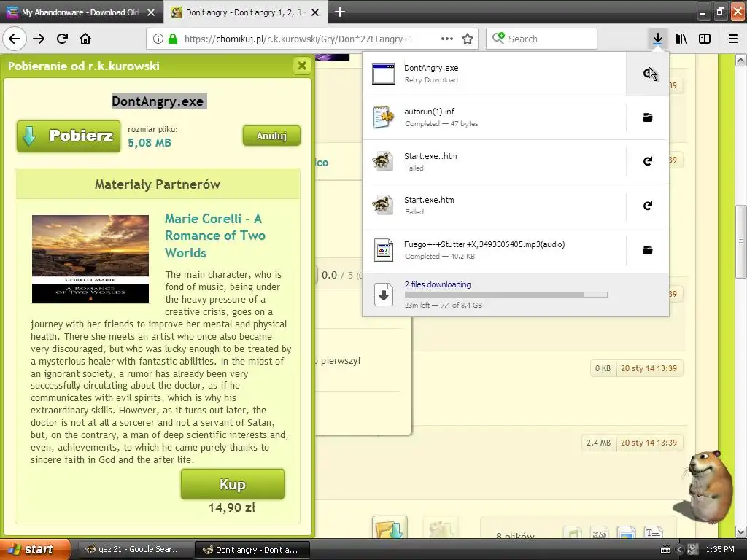Click the chomikuj.pl address bar URL
The width and height of the screenshot is (747, 560).
coord(298,39)
